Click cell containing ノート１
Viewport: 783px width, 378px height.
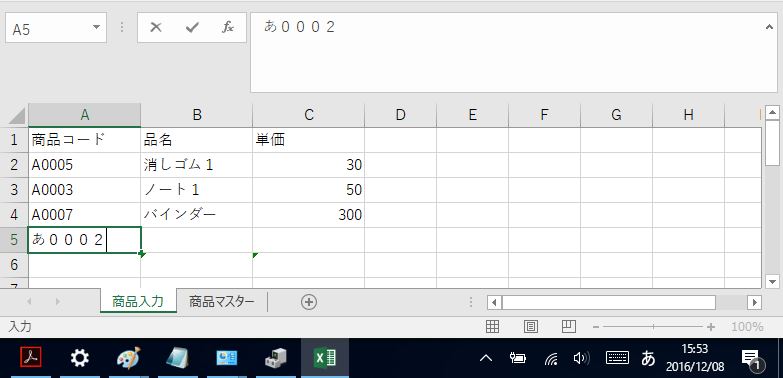(197, 190)
